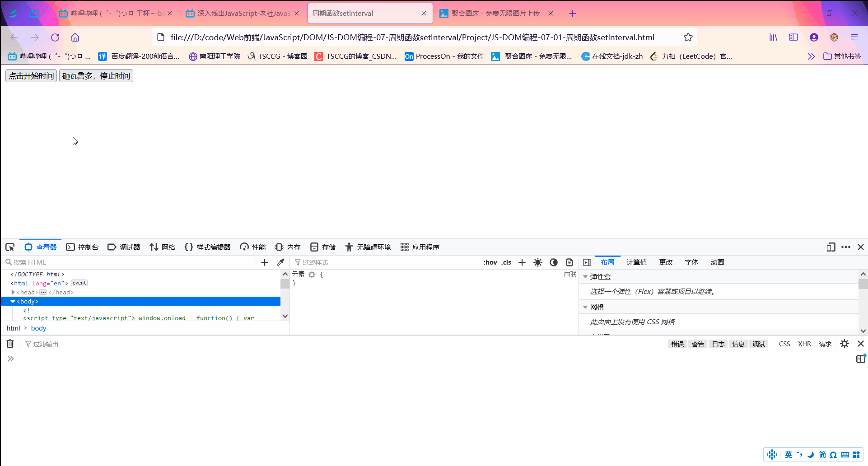Toggle the 请求 requests filter
The width and height of the screenshot is (868, 466).
coord(825,344)
